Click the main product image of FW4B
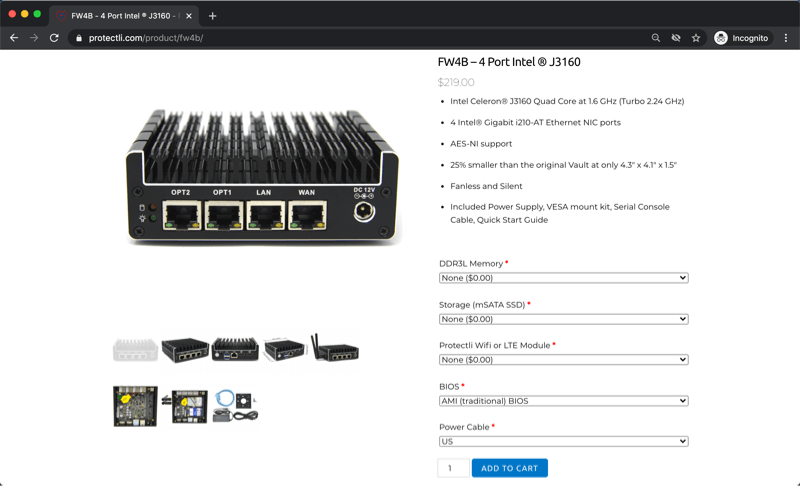This screenshot has width=800, height=486. (x=262, y=176)
